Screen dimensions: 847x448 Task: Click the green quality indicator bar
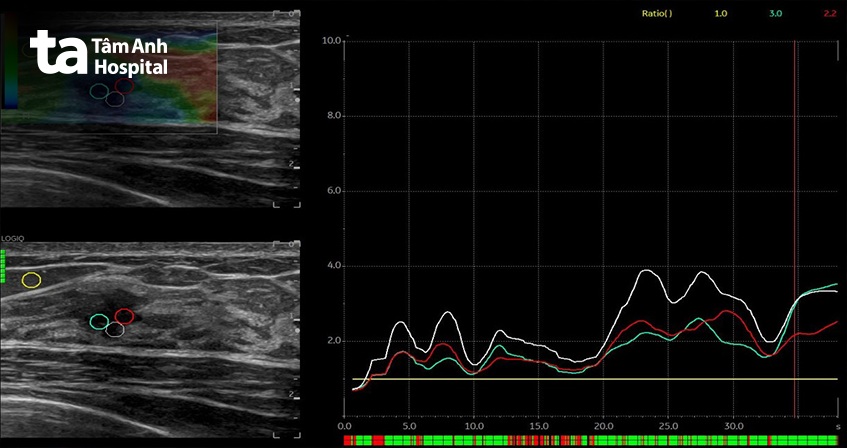[3, 266]
